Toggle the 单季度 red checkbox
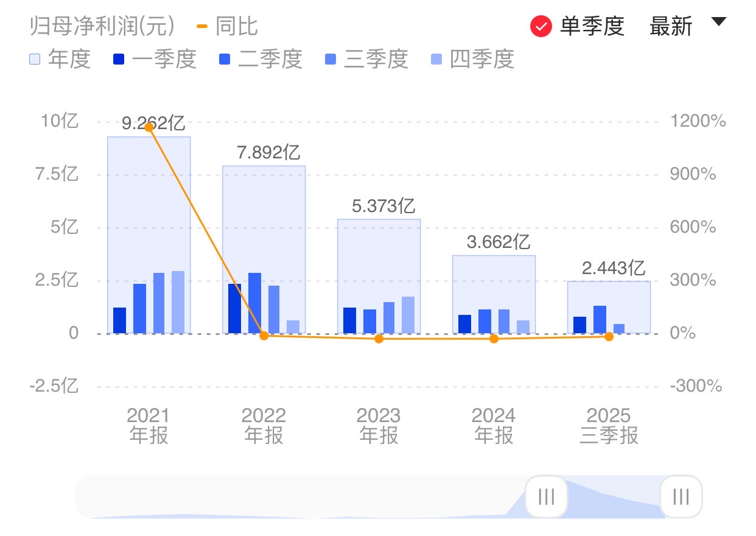Viewport: 756px width, 536px height. point(541,27)
